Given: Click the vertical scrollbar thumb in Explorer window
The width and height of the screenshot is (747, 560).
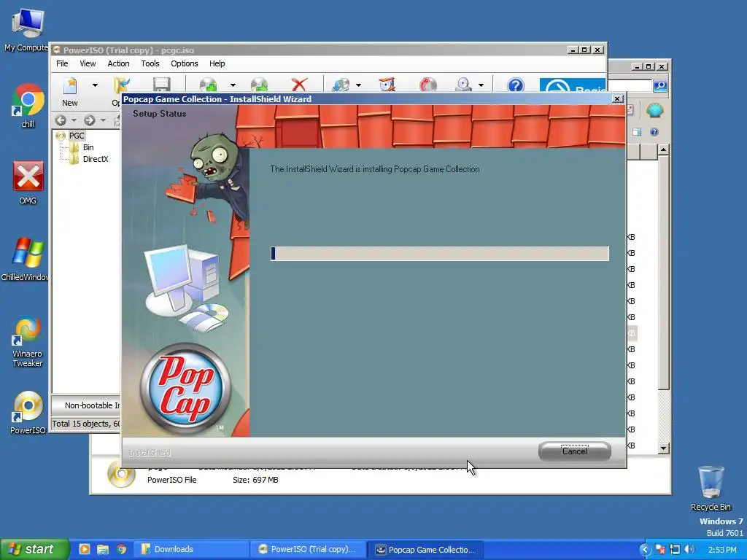Looking at the screenshot, I should pyautogui.click(x=663, y=273).
